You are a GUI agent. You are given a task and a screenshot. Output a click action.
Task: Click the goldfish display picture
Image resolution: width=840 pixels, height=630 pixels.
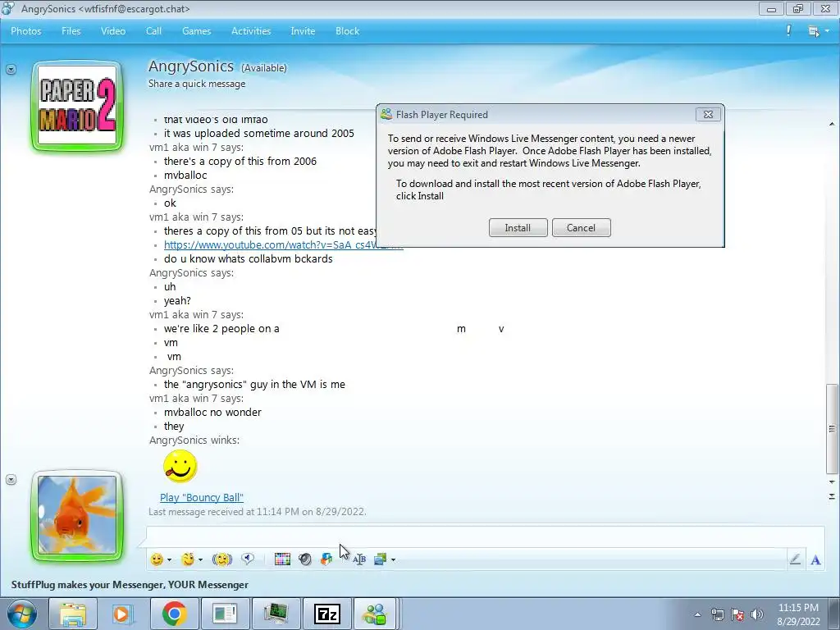[x=77, y=516]
